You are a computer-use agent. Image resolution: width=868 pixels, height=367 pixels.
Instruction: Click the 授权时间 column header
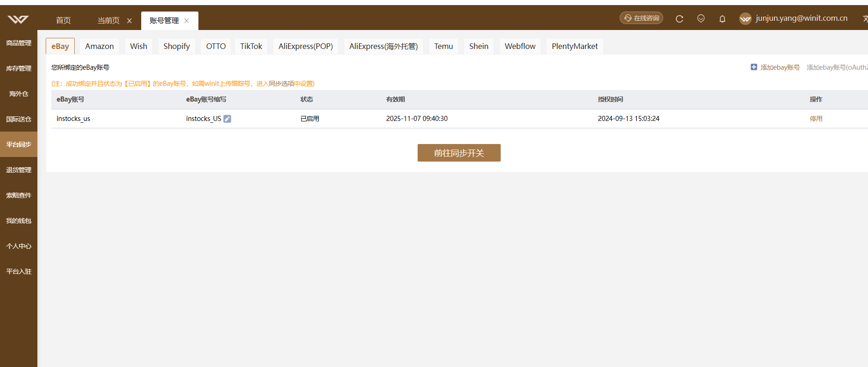pos(610,99)
